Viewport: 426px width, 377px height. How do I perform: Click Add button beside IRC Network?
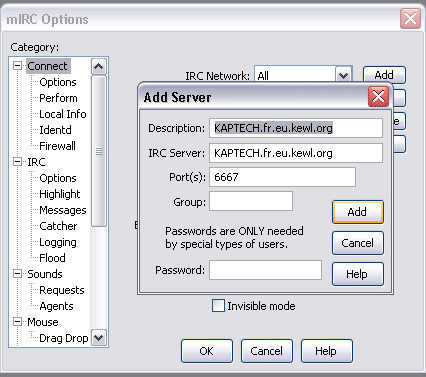coord(384,75)
